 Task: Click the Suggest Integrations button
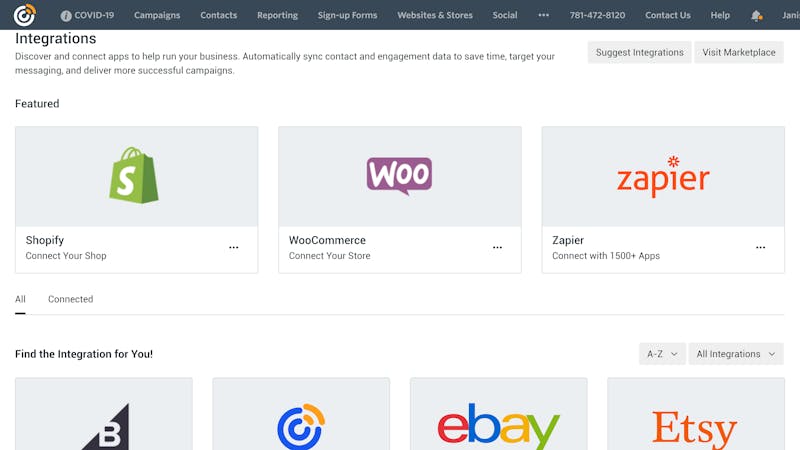pos(639,52)
